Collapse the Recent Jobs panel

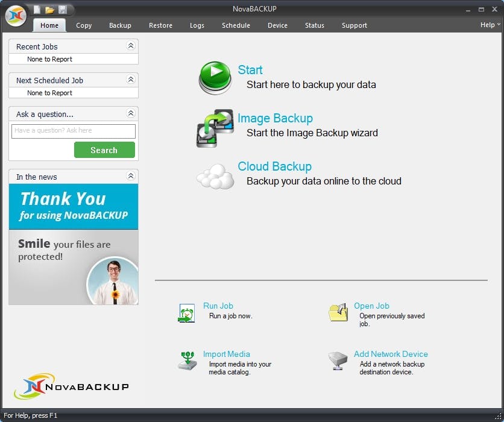click(x=130, y=46)
